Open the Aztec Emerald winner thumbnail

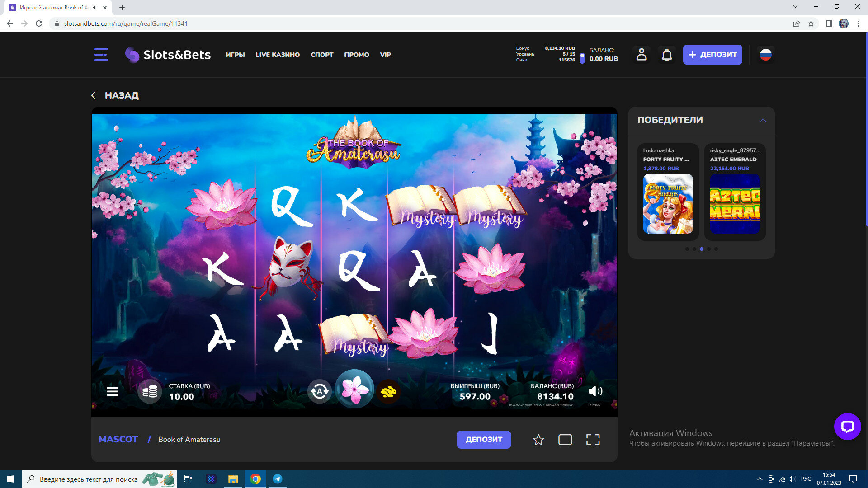tap(735, 204)
